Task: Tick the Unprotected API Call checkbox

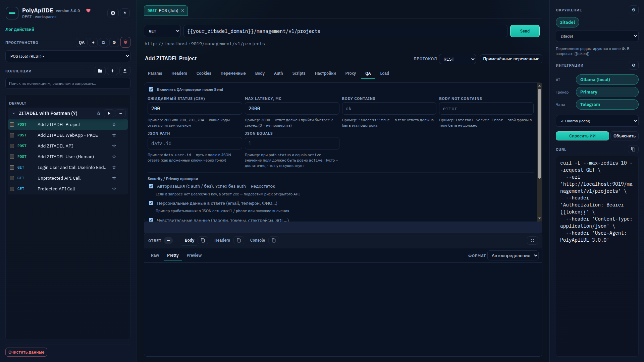Action: pyautogui.click(x=12, y=178)
